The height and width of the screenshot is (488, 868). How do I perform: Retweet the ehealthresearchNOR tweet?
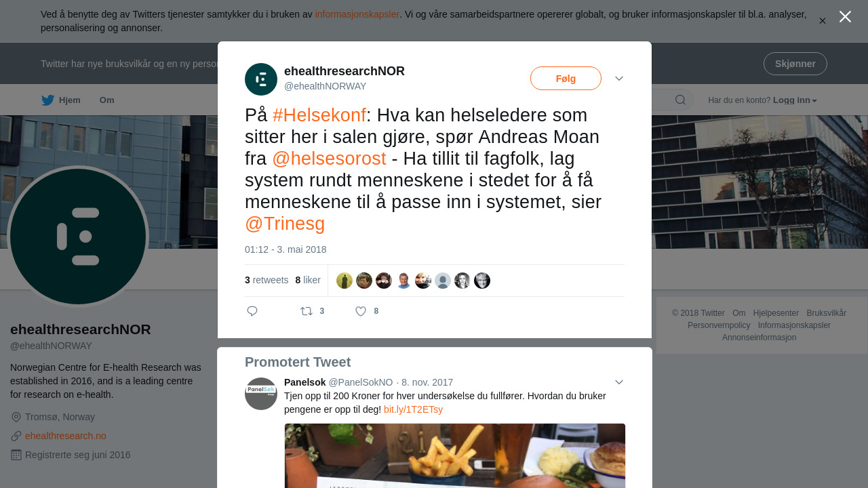tap(307, 311)
